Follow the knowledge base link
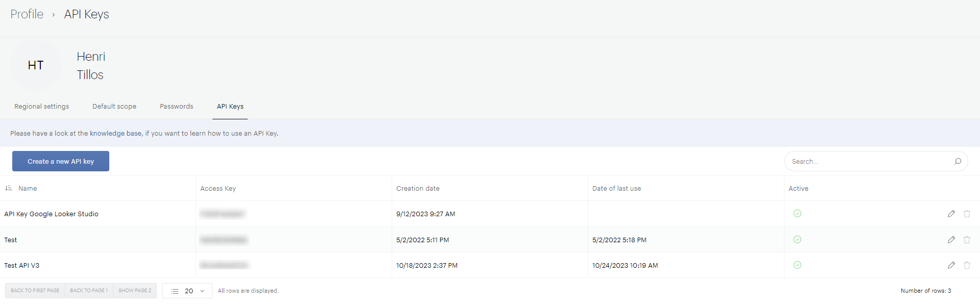 coord(115,134)
